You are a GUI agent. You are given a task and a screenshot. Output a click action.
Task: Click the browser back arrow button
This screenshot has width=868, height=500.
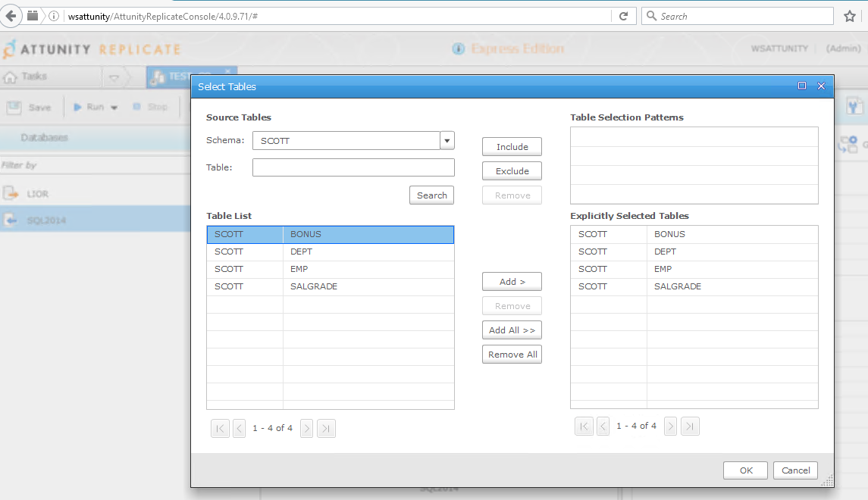click(x=11, y=16)
